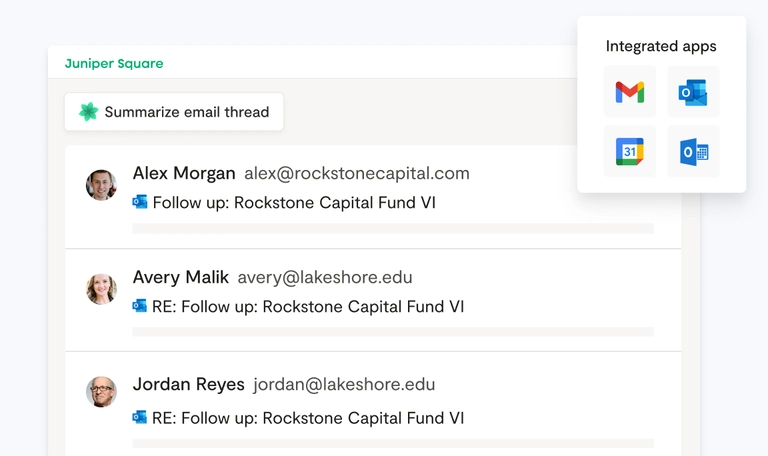Screen dimensions: 768x456
Task: Open the Follow up: Rockstone Capital Fund VI email
Action: click(293, 203)
